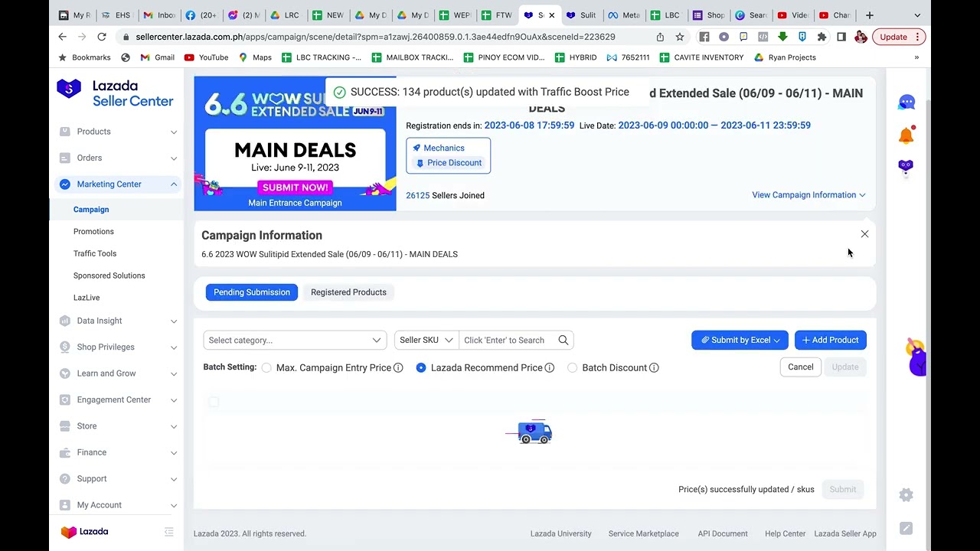
Task: Open Campaign menu item in sidebar
Action: point(91,210)
